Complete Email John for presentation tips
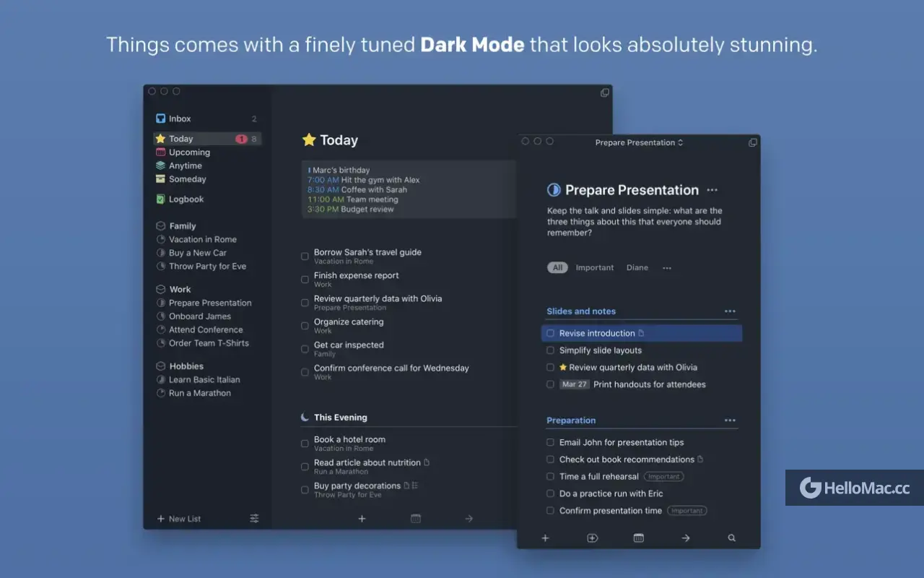Screen dimensions: 924x578 coord(551,442)
